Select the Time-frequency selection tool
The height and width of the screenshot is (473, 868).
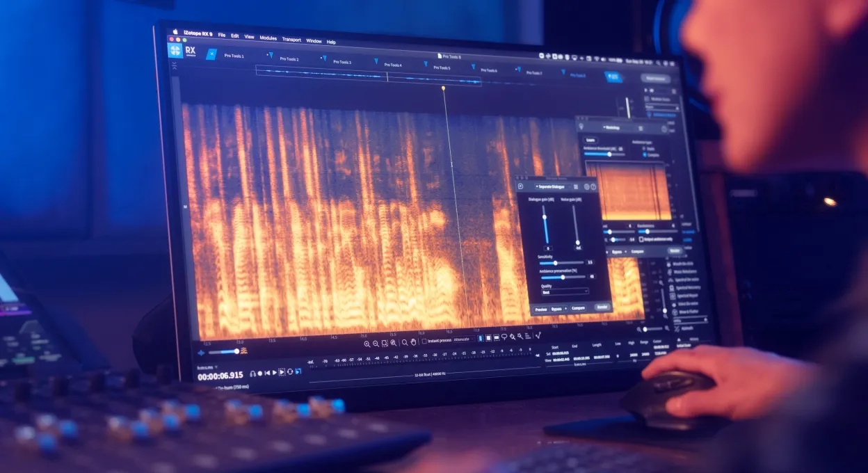[x=488, y=338]
